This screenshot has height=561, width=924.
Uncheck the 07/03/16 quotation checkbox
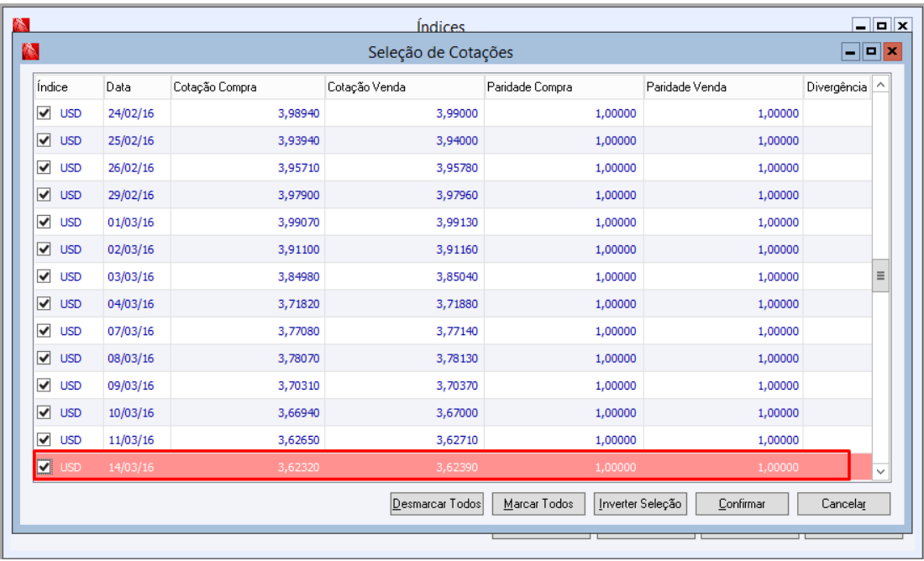coord(44,331)
